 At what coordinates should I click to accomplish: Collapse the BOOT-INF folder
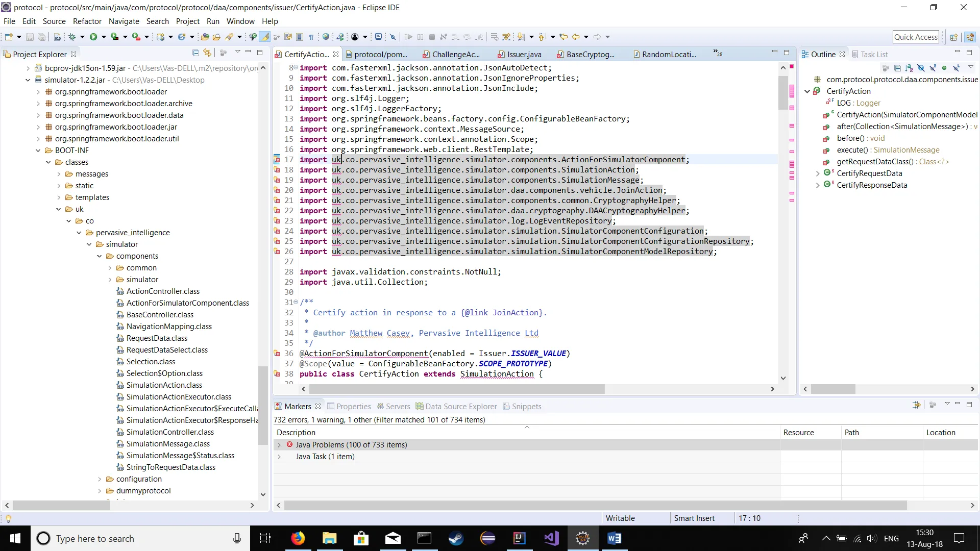pos(38,151)
